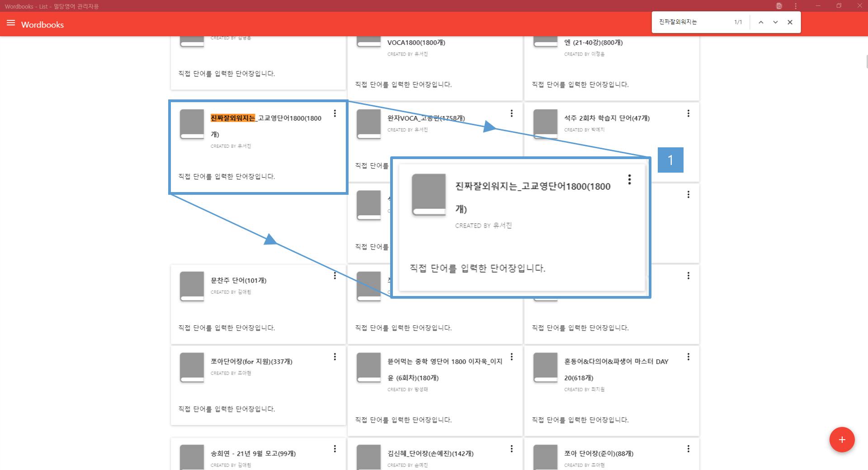
Task: Click description text on 뜯어먹는 중학 영단어 card
Action: pos(403,420)
